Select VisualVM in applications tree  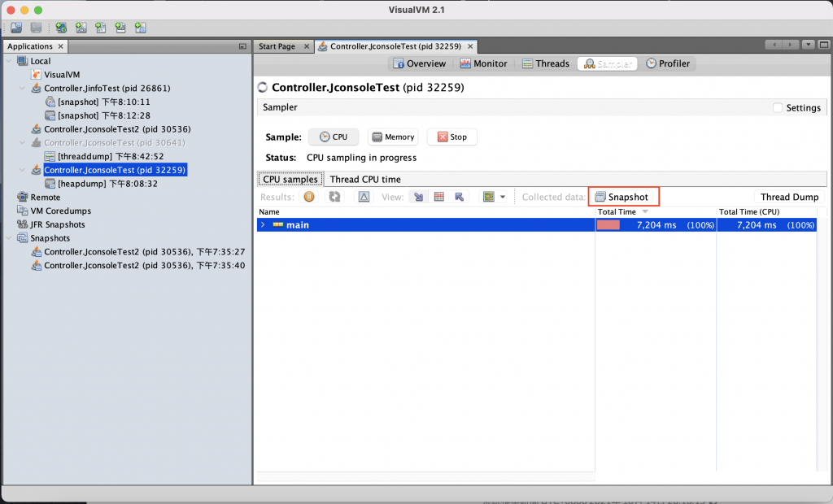click(x=62, y=75)
